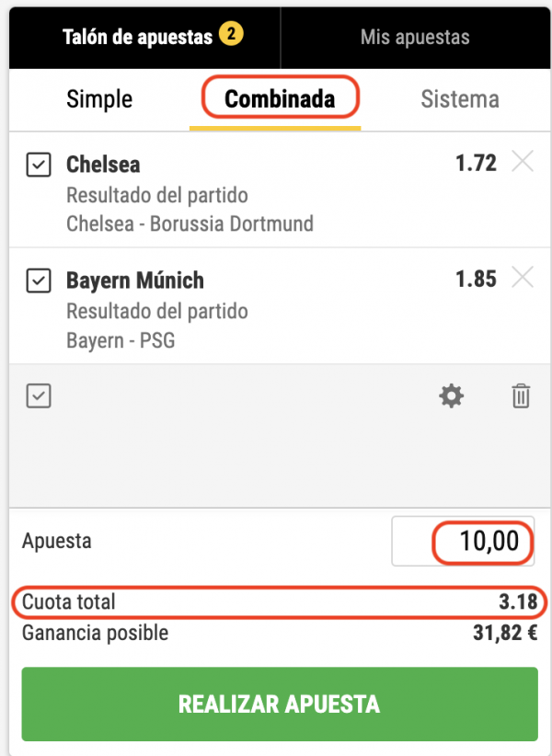Image resolution: width=552 pixels, height=756 pixels.
Task: Open bet slip settings gear
Action: coord(451,396)
